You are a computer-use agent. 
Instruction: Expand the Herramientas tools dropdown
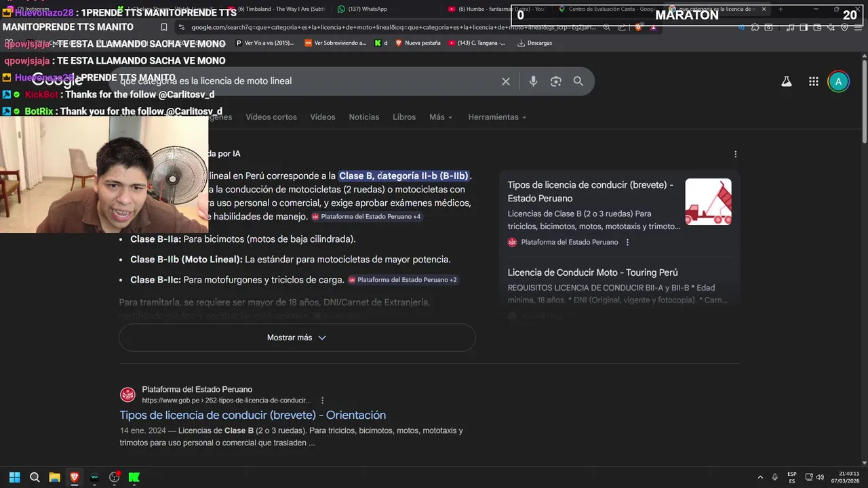pyautogui.click(x=497, y=117)
